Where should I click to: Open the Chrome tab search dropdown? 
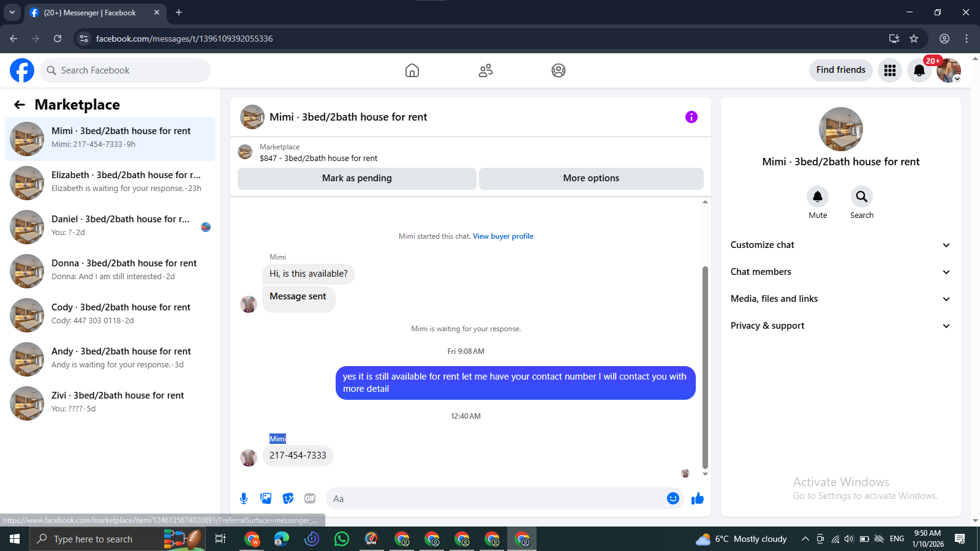click(x=12, y=12)
